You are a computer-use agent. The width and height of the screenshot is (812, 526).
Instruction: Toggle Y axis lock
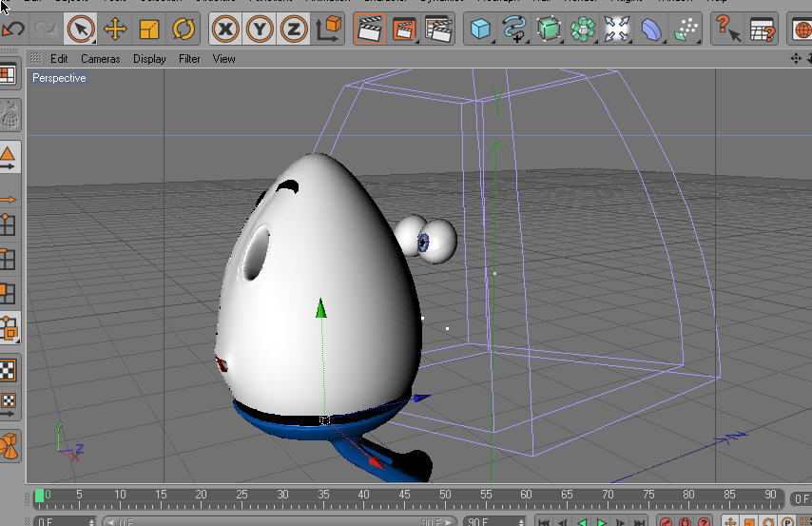(260, 29)
